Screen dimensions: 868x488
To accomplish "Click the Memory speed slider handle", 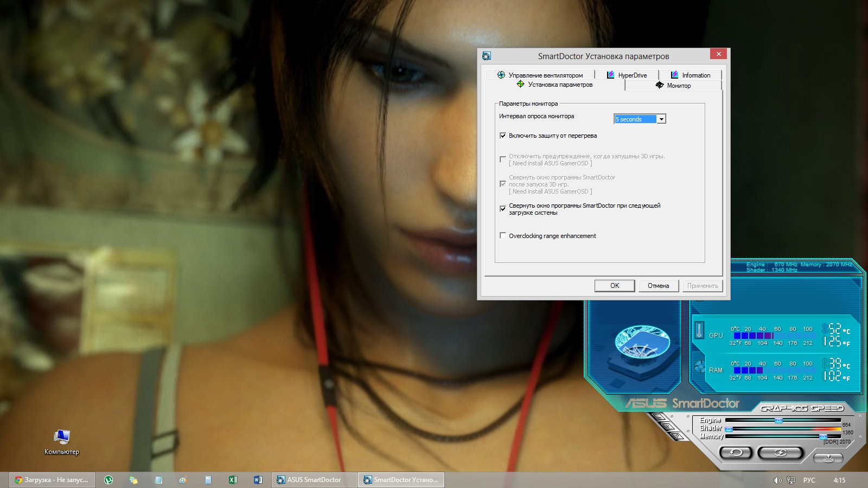I will (823, 436).
